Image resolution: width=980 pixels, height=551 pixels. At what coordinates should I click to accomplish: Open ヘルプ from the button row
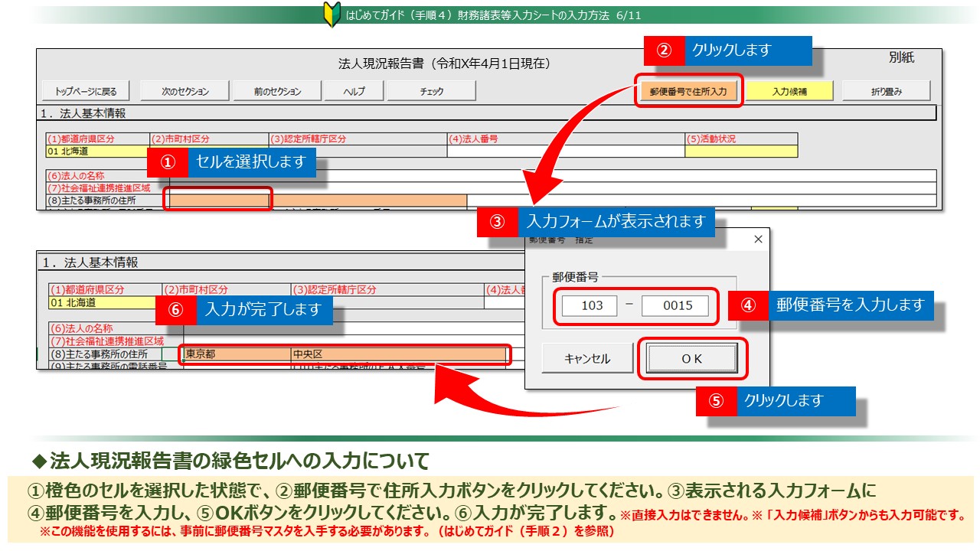click(x=353, y=91)
